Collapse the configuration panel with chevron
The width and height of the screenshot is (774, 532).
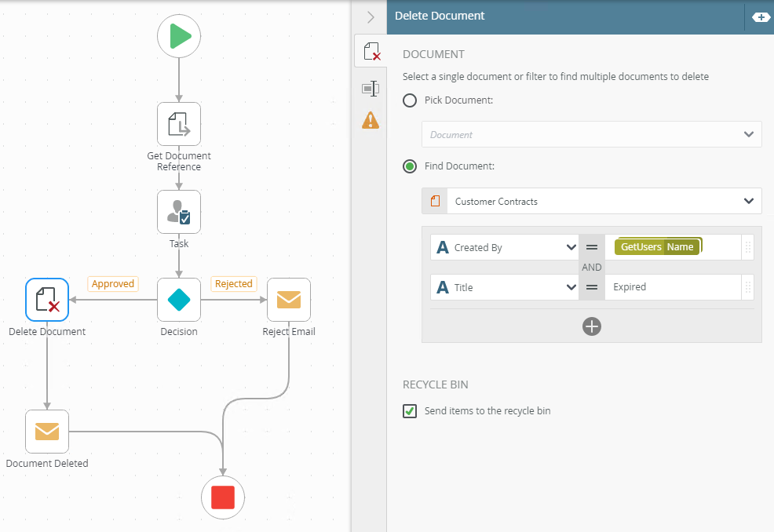371,16
